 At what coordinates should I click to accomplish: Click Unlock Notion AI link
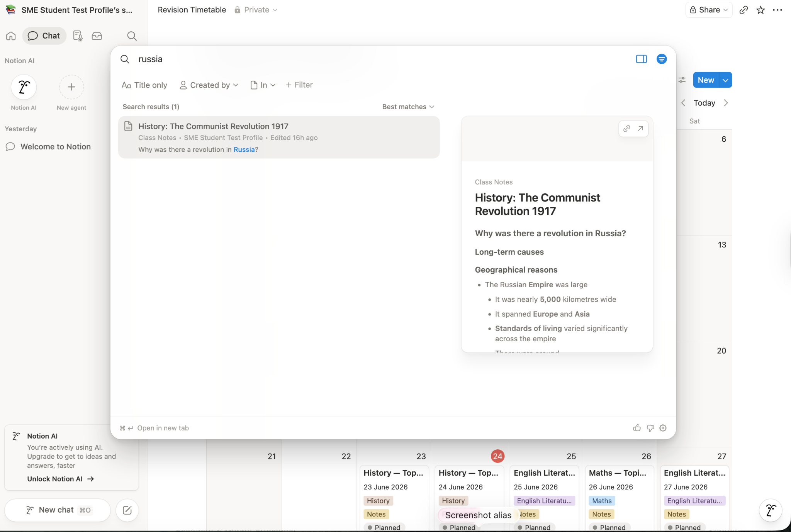point(61,479)
